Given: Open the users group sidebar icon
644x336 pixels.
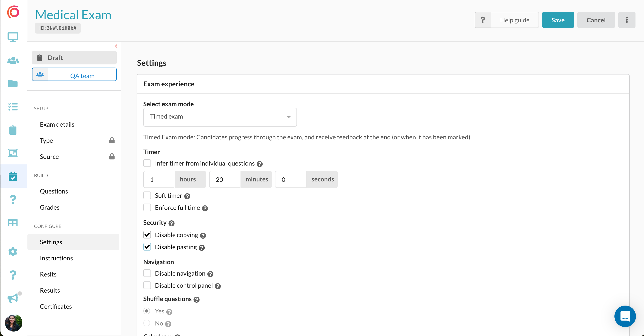Looking at the screenshot, I should click(13, 60).
